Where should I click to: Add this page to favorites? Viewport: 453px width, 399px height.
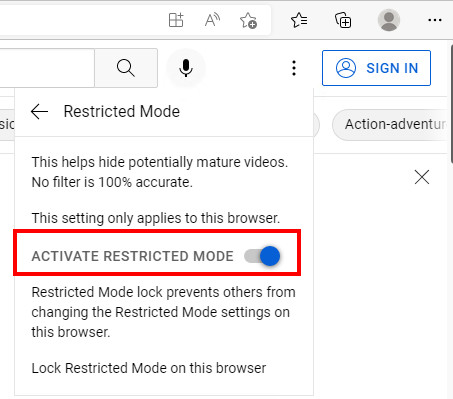click(x=248, y=20)
